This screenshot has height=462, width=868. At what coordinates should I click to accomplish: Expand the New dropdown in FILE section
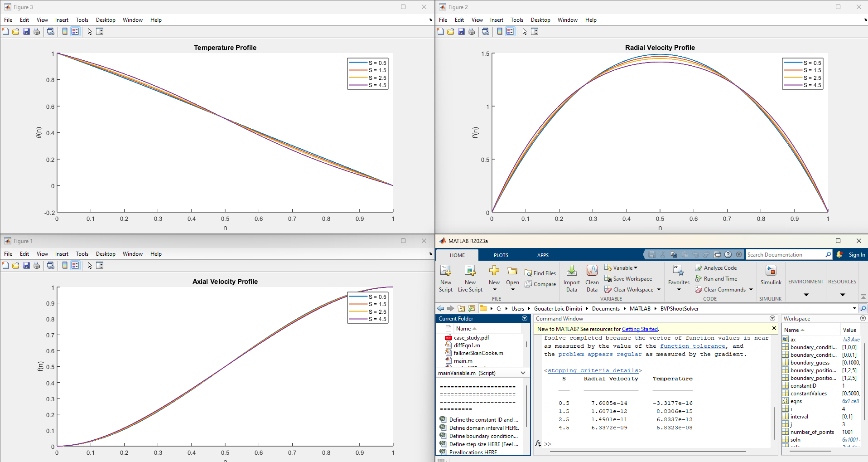tap(494, 290)
